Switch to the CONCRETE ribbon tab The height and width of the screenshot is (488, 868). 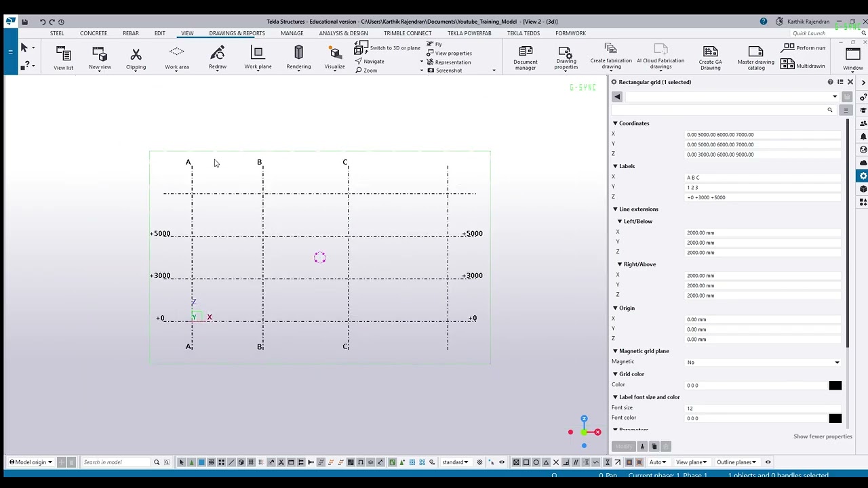pyautogui.click(x=94, y=33)
